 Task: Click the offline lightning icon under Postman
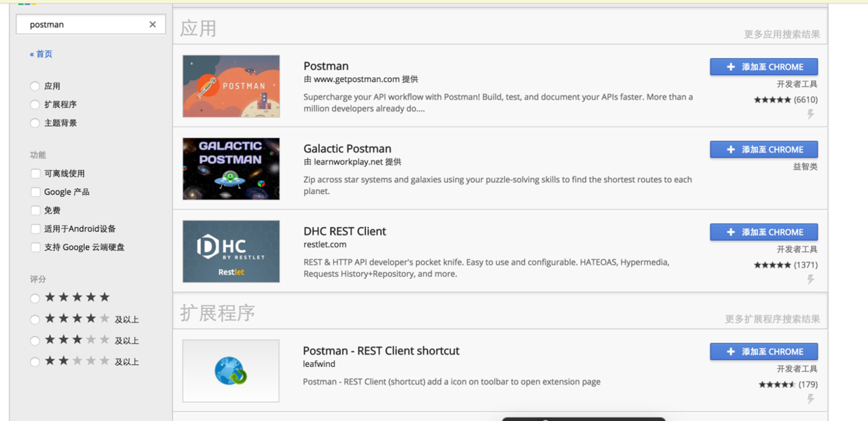coord(811,113)
